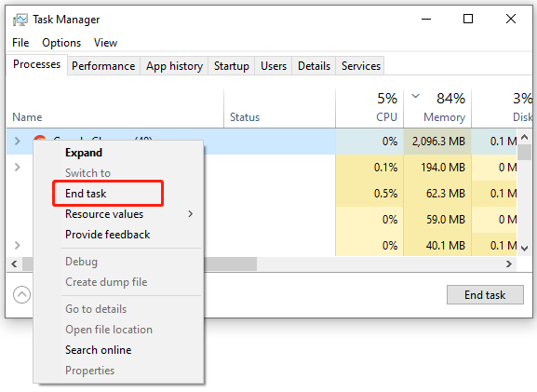This screenshot has height=392, width=537.
Task: Click the 0.1% CPU cell
Action: [x=369, y=168]
